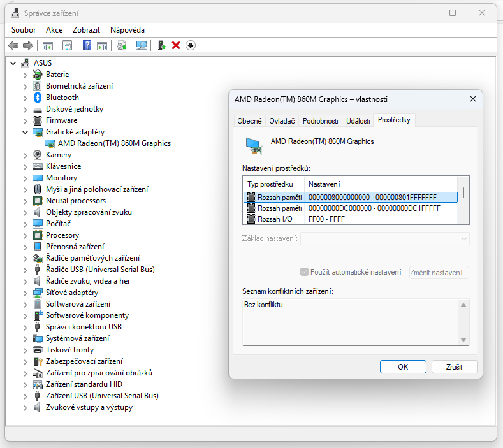Open the Akce menu
Image resolution: width=503 pixels, height=448 pixels.
pyautogui.click(x=54, y=30)
